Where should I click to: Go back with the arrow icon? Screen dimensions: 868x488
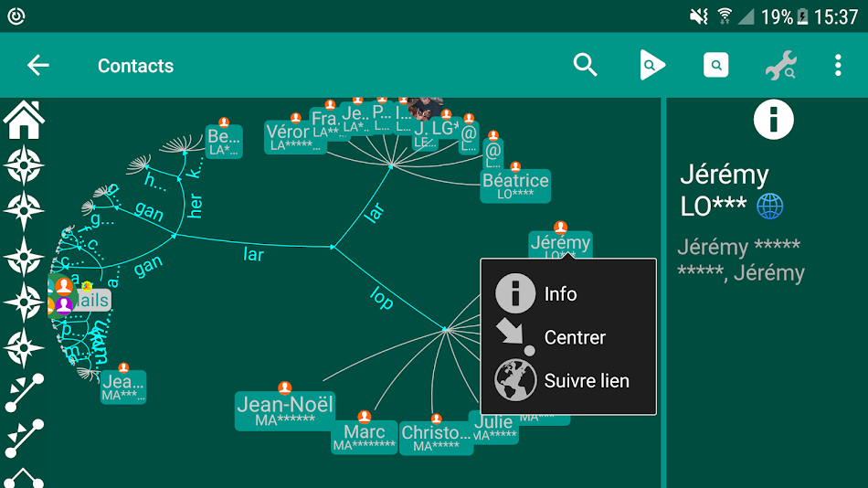[38, 66]
